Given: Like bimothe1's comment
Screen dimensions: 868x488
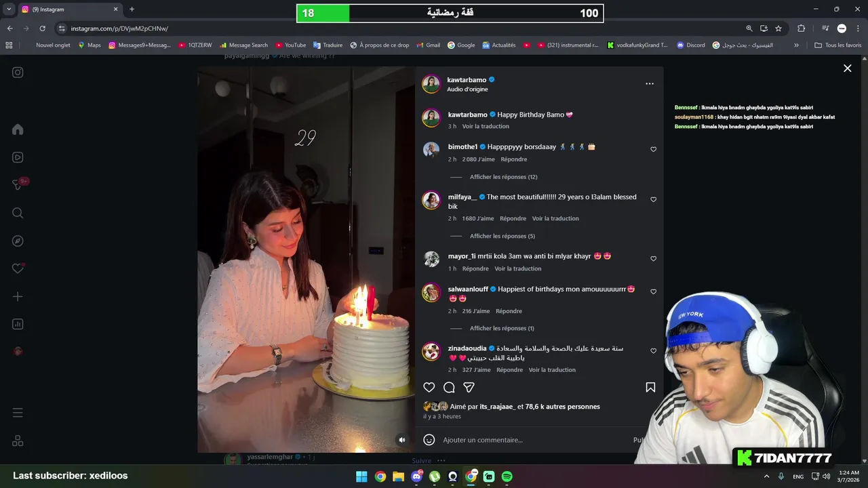Looking at the screenshot, I should pyautogui.click(x=654, y=149).
